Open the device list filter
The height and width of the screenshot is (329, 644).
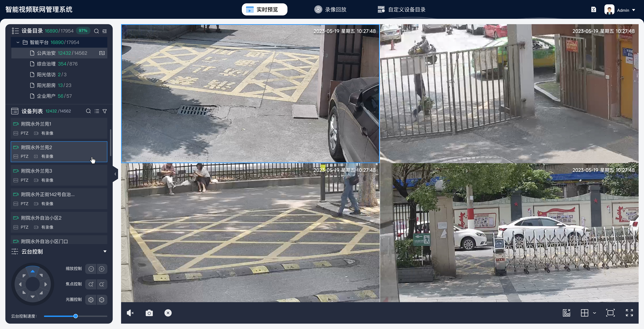click(x=105, y=111)
